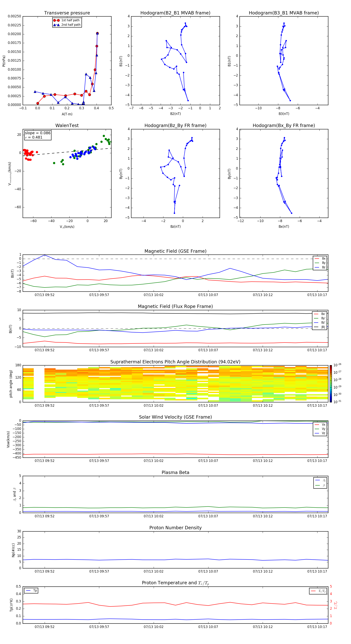The width and height of the screenshot is (351, 644).
Task: Click 'Proton Temperature and Te/Tp' title
Action: click(175, 583)
